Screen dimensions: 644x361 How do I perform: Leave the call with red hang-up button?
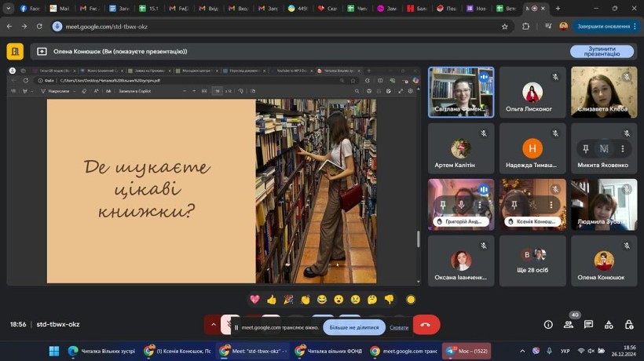(x=426, y=324)
